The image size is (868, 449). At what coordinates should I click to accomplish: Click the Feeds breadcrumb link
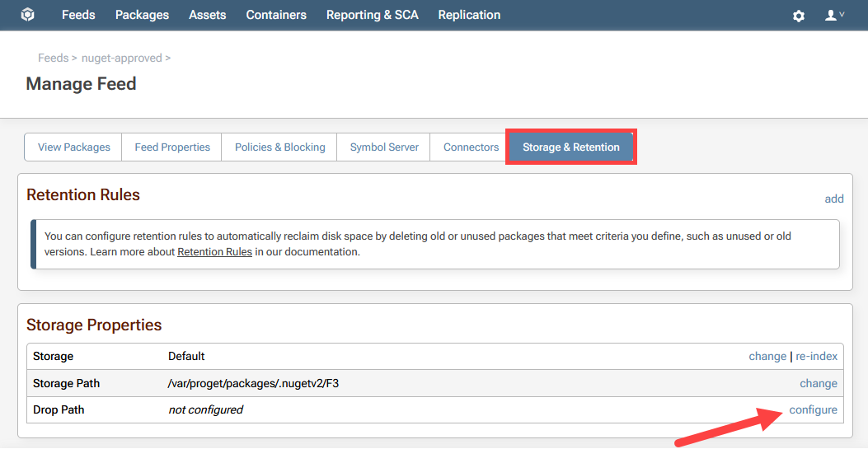pyautogui.click(x=53, y=58)
